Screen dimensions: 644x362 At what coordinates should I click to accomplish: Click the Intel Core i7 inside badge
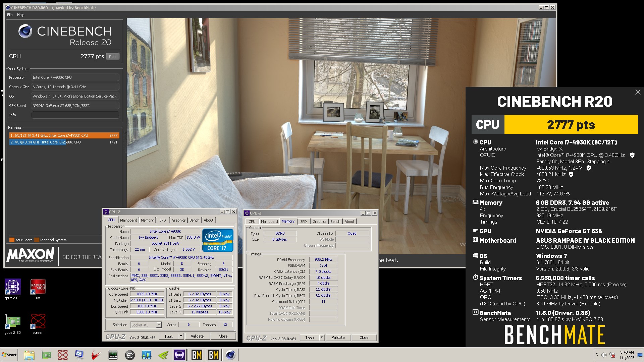[218, 240]
